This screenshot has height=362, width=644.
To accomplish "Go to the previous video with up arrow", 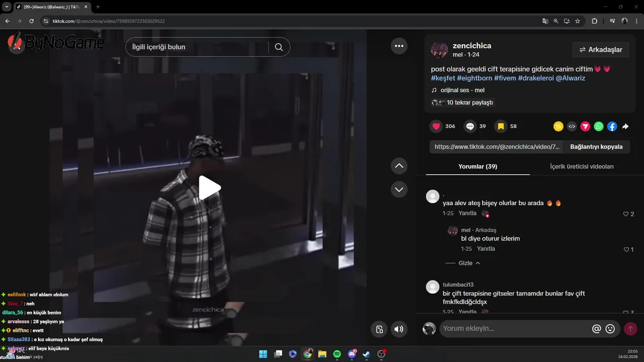I will (x=399, y=165).
